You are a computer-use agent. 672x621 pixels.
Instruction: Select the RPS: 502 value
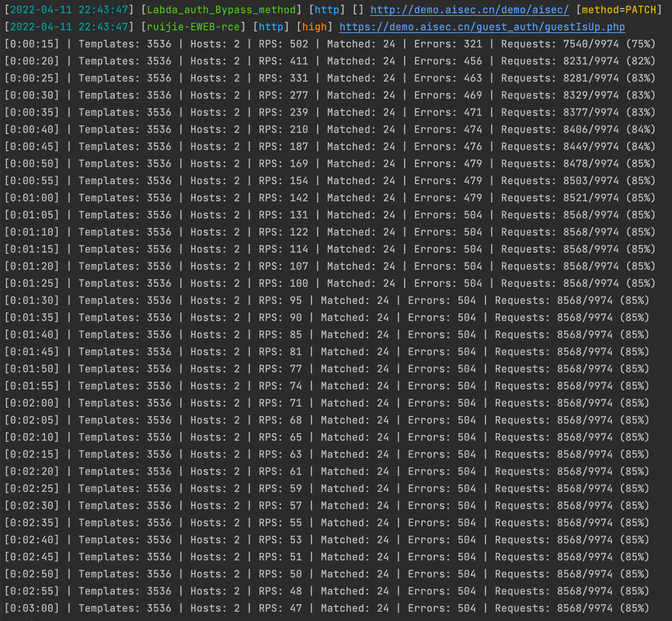point(282,44)
